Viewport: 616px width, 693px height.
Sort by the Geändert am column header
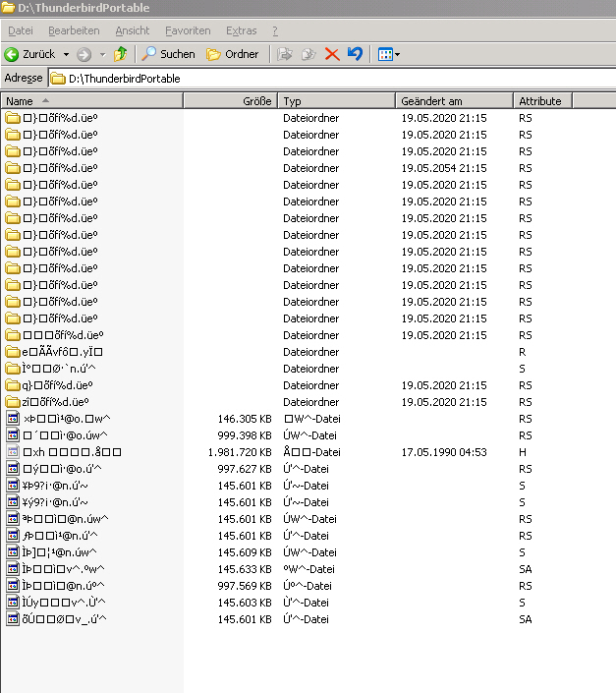[454, 101]
